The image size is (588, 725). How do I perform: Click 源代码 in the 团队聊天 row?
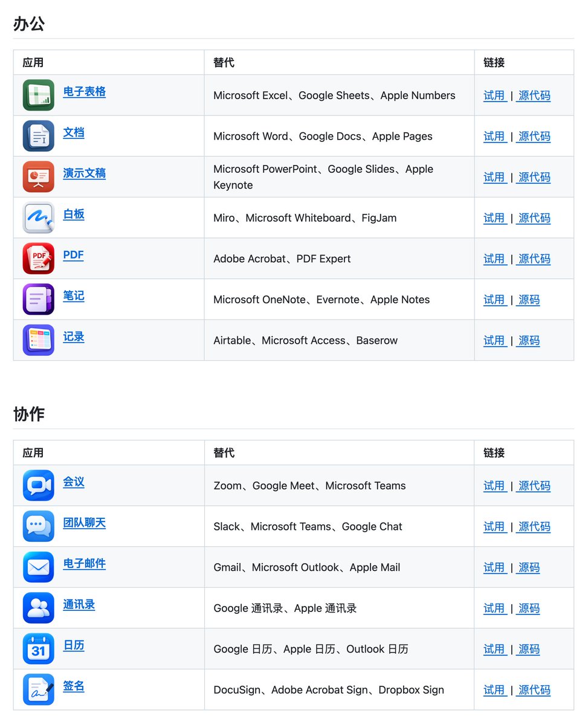pos(534,527)
